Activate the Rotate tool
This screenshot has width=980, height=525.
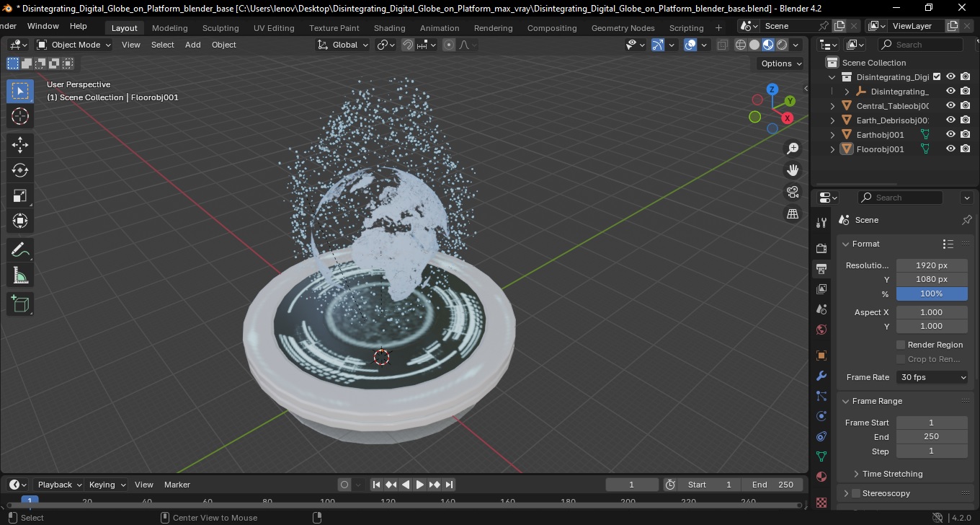20,170
